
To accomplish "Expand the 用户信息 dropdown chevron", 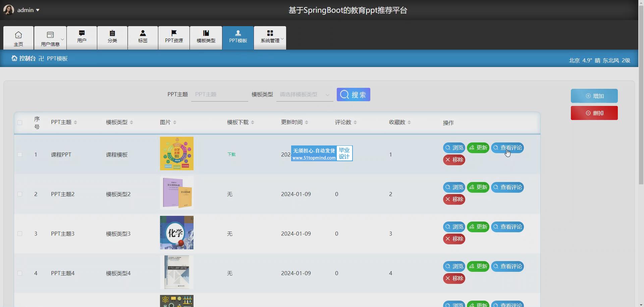I will coord(62,39).
